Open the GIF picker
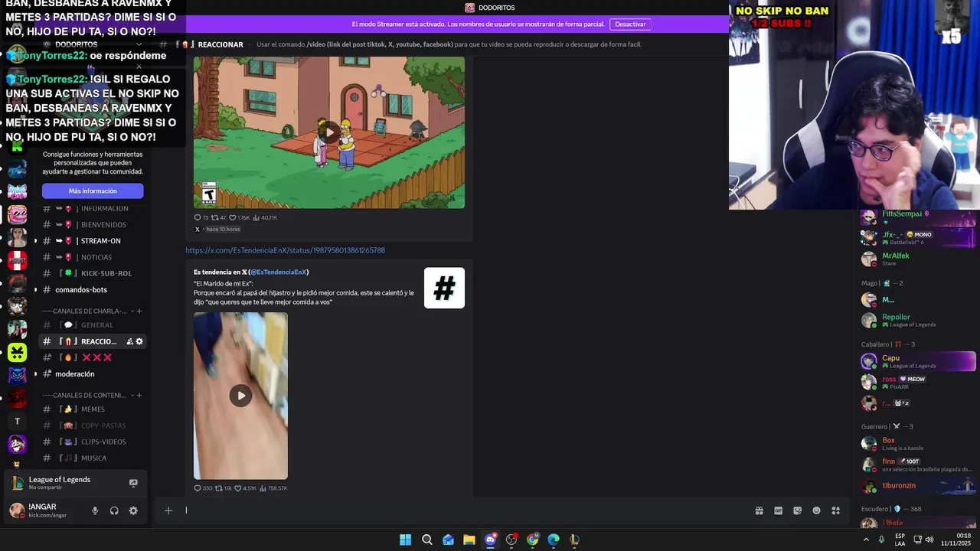Image resolution: width=980 pixels, height=551 pixels. click(x=778, y=510)
